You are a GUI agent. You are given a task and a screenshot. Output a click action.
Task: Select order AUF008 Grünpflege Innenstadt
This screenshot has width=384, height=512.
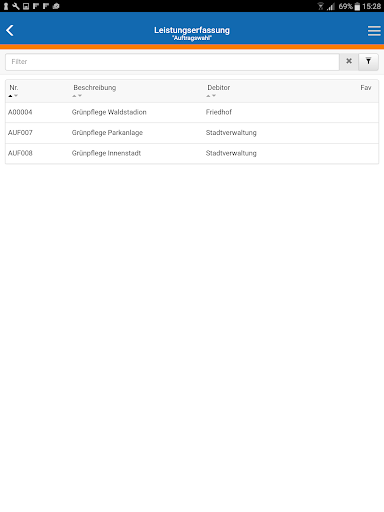pyautogui.click(x=192, y=153)
